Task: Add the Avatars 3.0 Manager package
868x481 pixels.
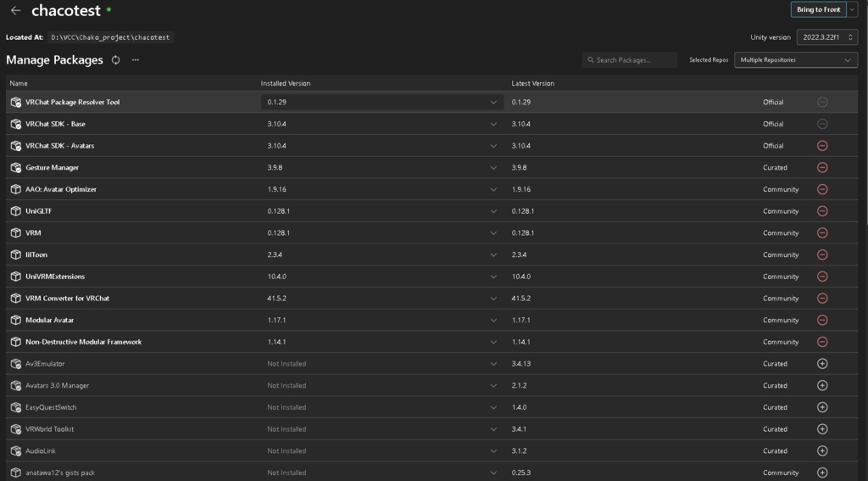Action: pyautogui.click(x=822, y=385)
